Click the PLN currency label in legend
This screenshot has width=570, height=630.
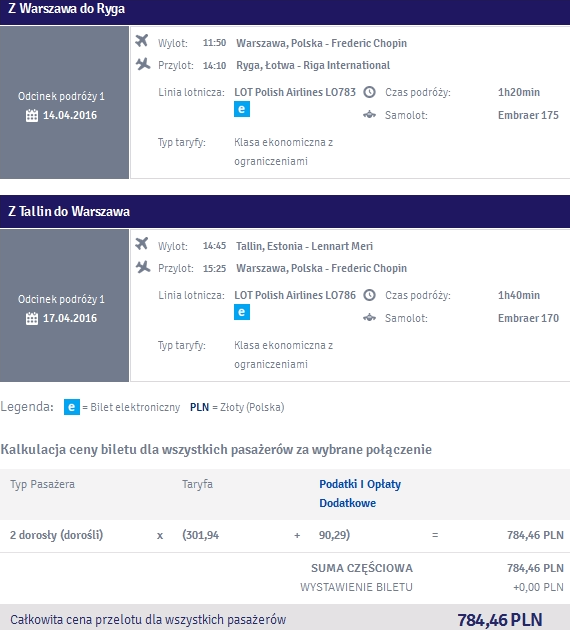coord(200,407)
